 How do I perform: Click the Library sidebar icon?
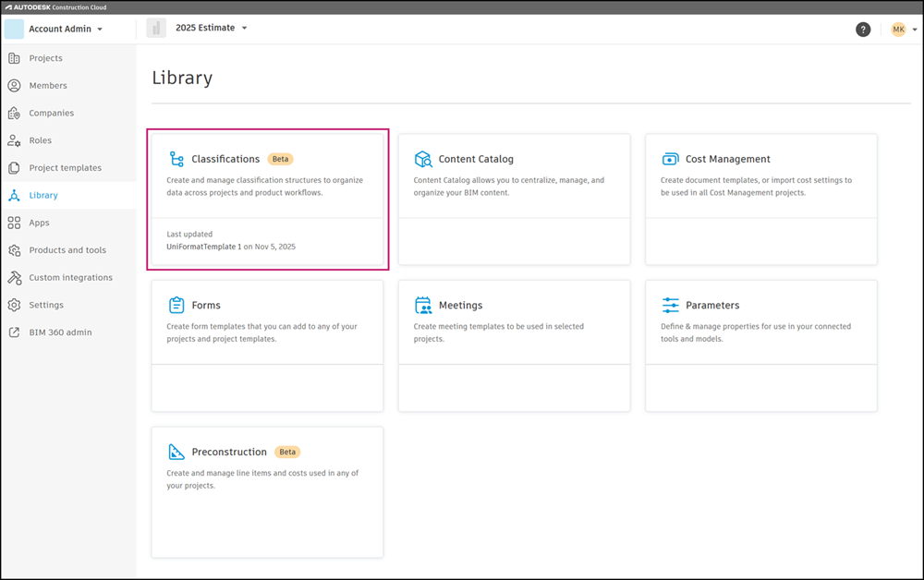(14, 196)
